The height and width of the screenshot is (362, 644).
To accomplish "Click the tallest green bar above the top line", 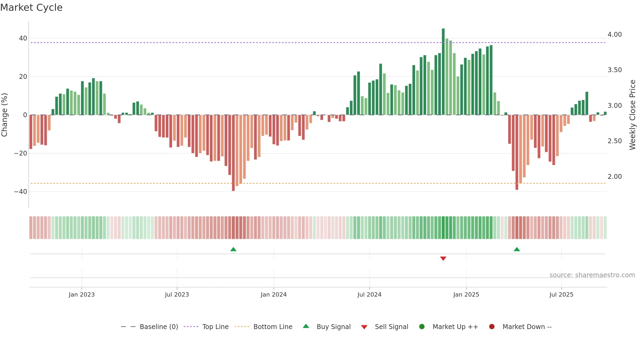I will [443, 72].
